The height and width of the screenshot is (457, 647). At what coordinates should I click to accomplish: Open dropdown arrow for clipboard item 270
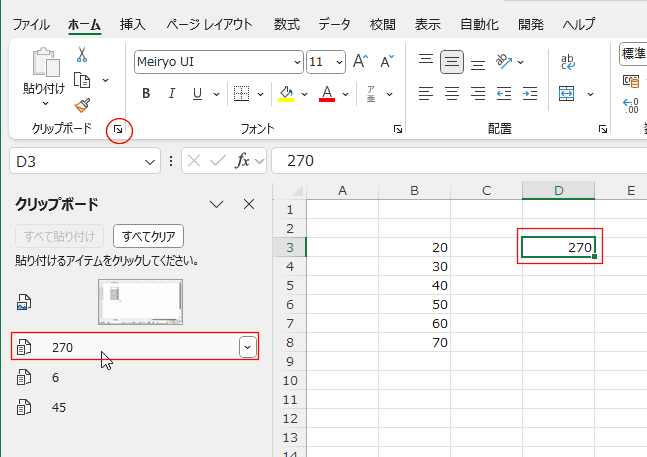point(247,347)
